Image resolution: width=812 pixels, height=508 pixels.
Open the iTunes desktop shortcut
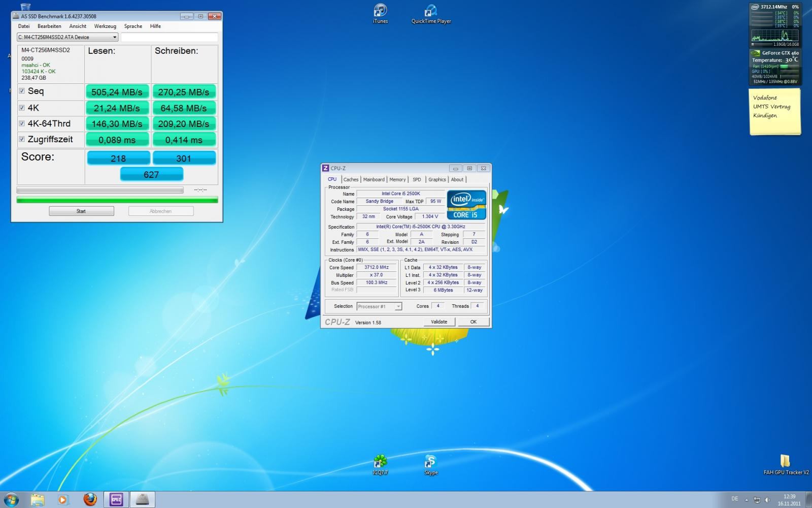coord(380,14)
